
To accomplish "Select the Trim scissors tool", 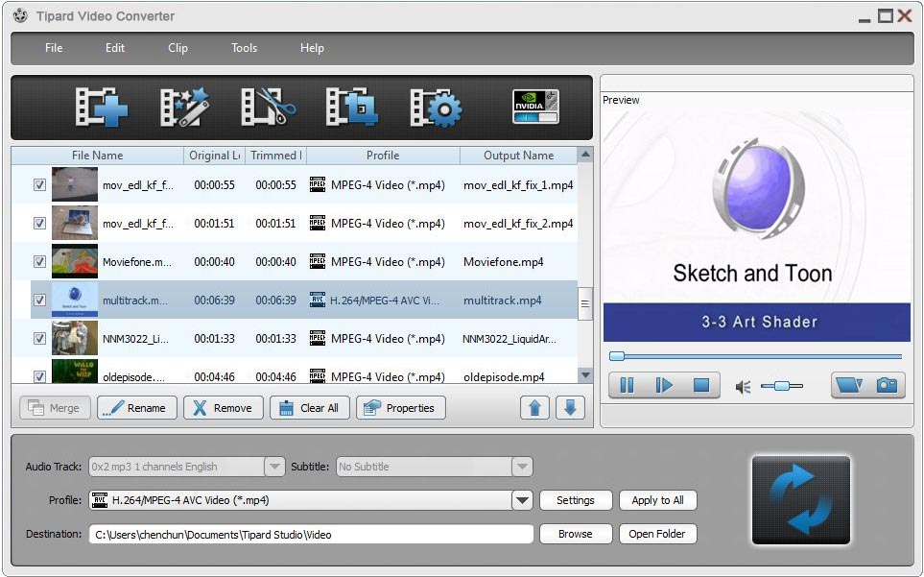I will point(269,108).
